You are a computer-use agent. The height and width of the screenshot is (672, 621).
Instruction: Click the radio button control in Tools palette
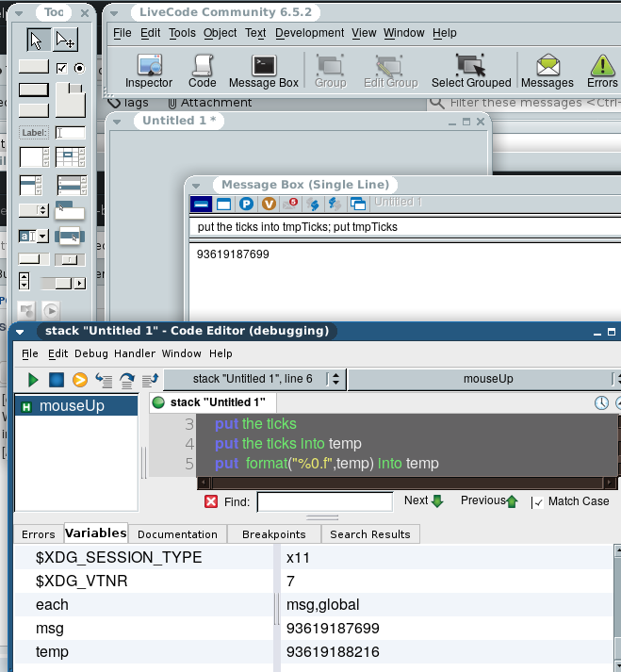[78, 68]
